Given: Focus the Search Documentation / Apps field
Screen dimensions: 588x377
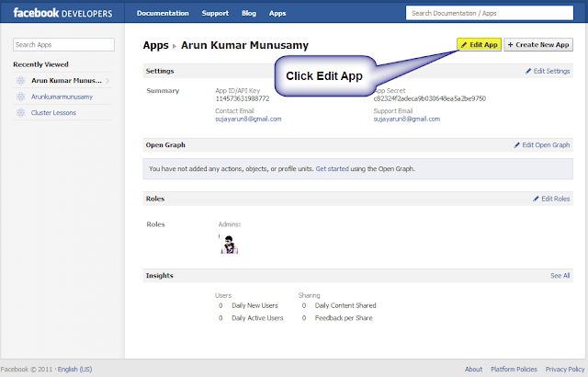Looking at the screenshot, I should [490, 13].
